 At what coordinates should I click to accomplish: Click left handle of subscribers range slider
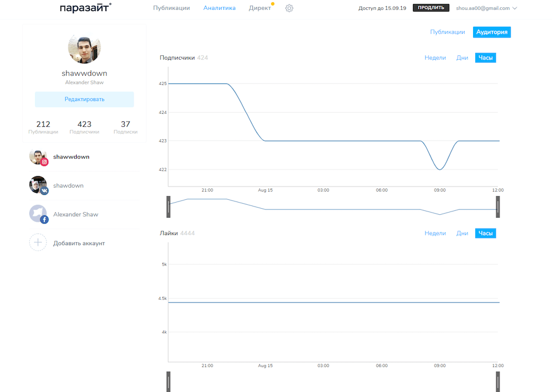click(168, 206)
